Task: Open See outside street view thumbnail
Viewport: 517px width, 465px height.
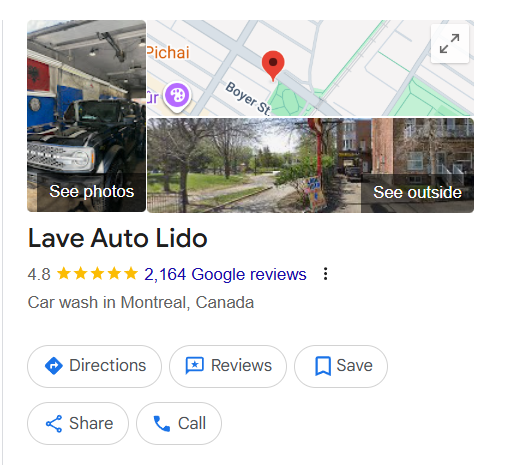Action: point(310,165)
